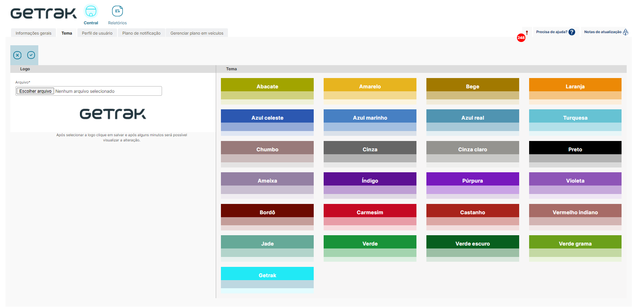Switch to Informações gerais tab
Image resolution: width=644 pixels, height=307 pixels.
click(x=34, y=33)
